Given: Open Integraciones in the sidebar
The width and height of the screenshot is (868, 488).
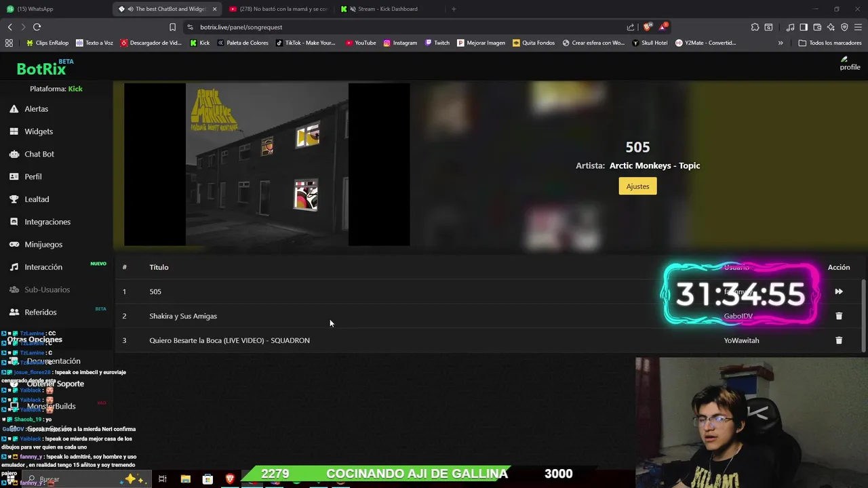Looking at the screenshot, I should click(47, 222).
